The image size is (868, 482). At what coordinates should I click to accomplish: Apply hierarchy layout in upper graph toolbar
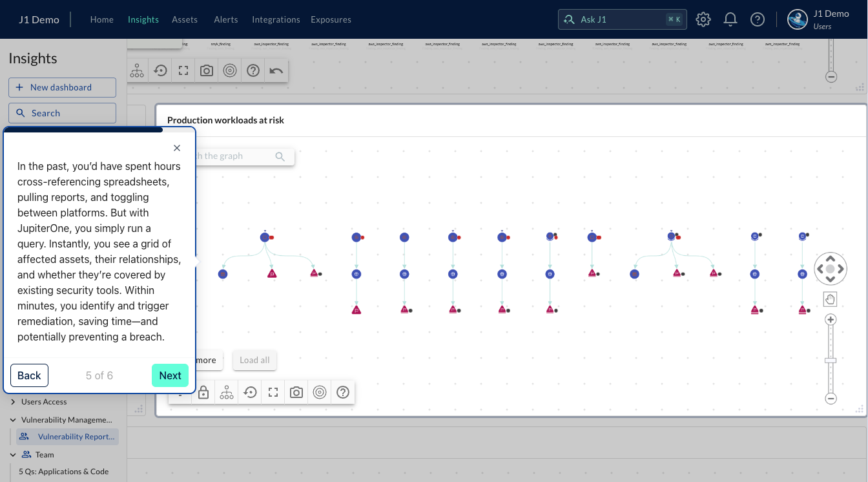137,70
